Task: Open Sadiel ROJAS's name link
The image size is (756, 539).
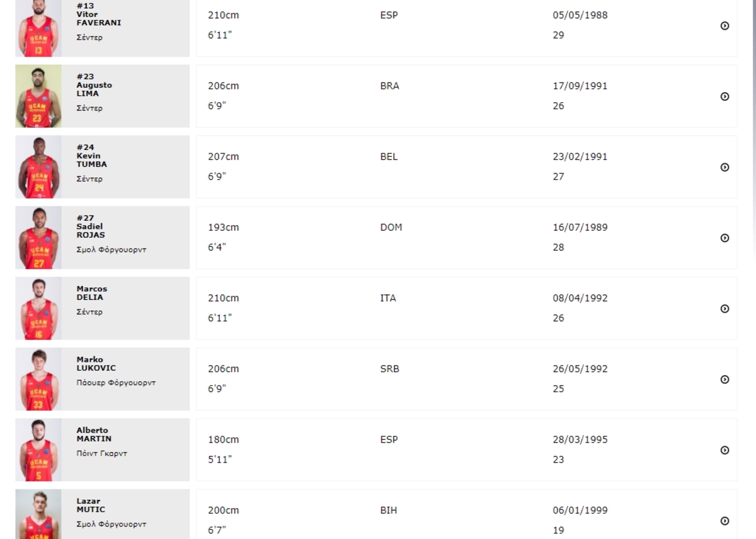Action: pos(91,231)
